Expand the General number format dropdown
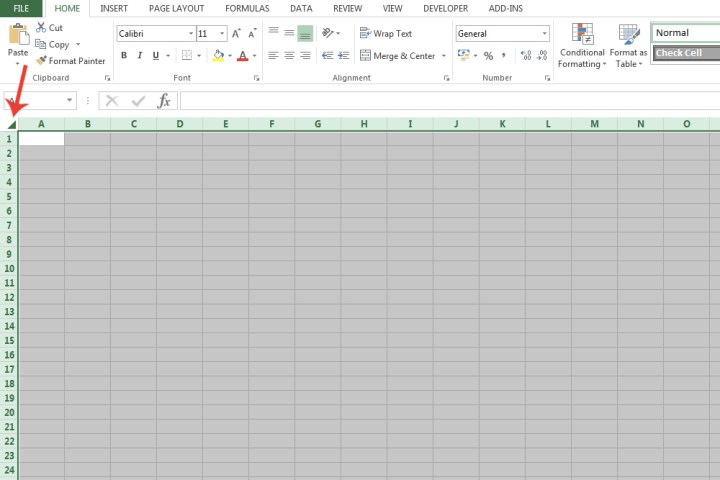Screen dimensions: 720x480 click(544, 34)
